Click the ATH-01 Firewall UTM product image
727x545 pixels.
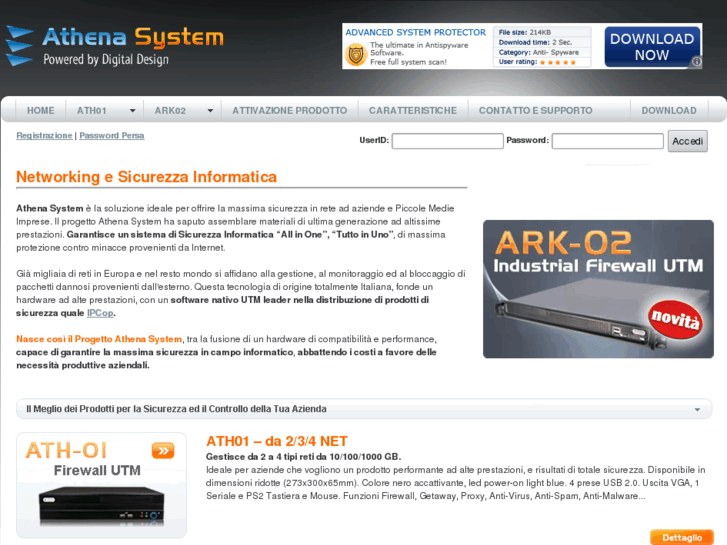pos(102,485)
